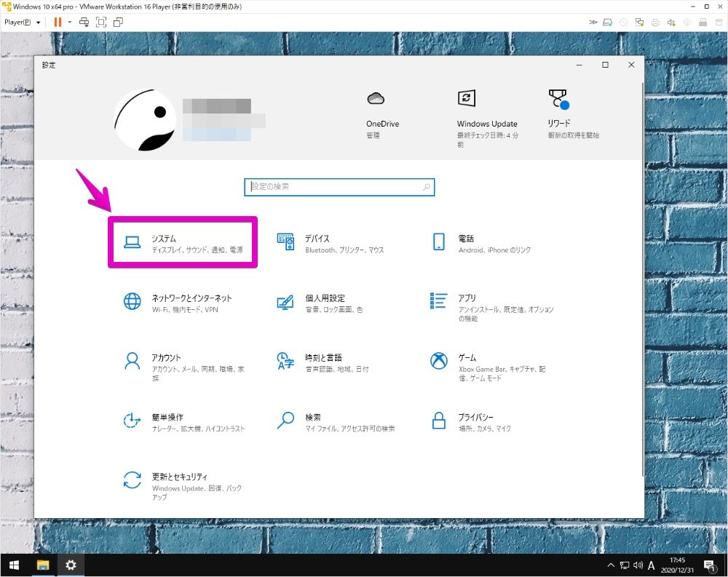
Task: Open the Windows Start menu
Action: pyautogui.click(x=14, y=565)
